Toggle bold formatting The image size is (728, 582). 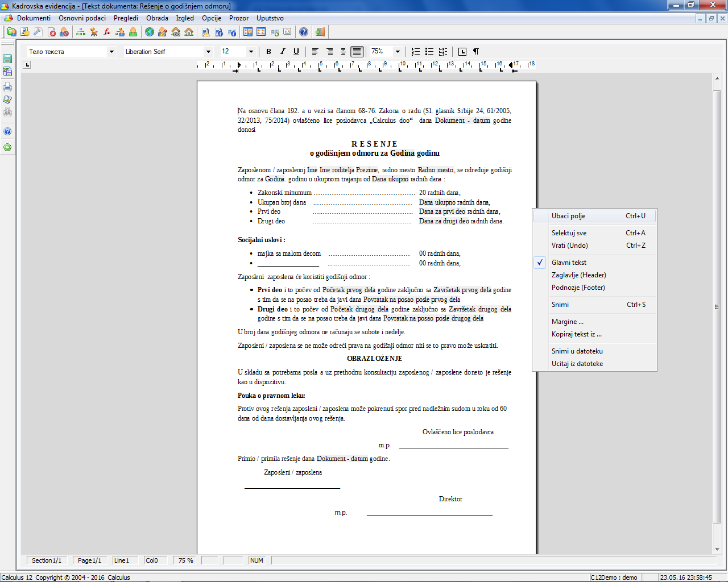(268, 51)
